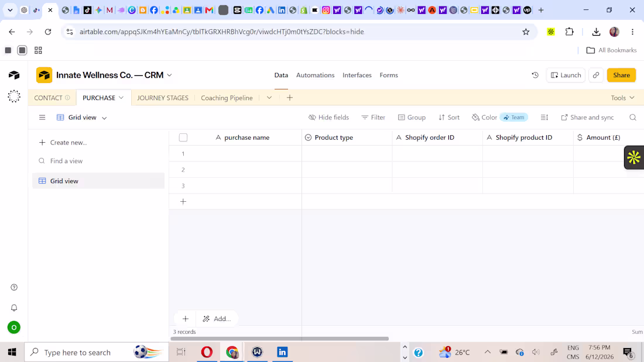The image size is (644, 362).
Task: Click Filter in the view toolbar
Action: point(374,118)
